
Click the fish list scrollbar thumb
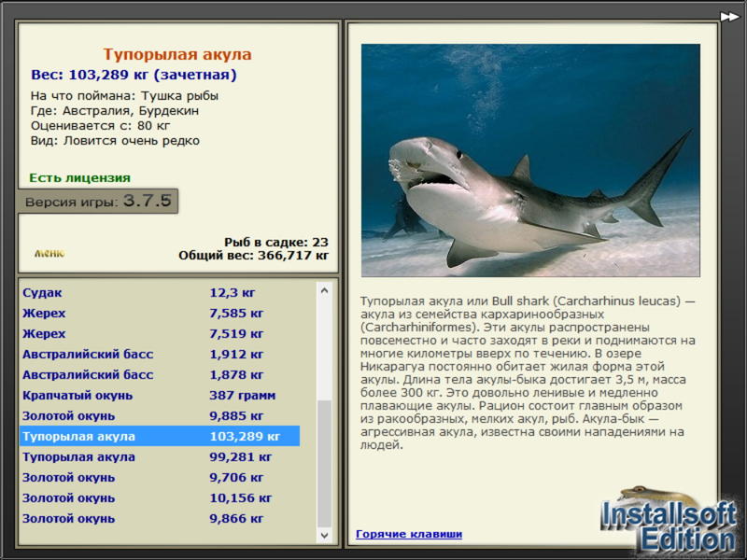(324, 463)
